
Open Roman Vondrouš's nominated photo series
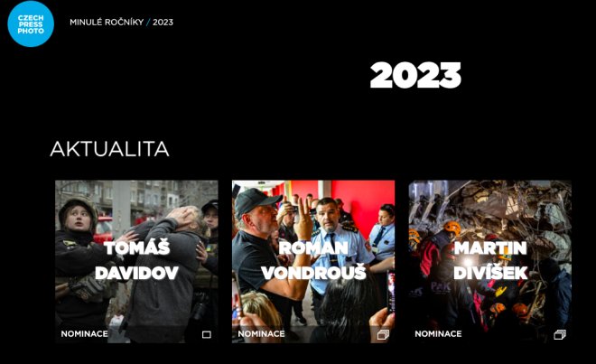click(x=313, y=261)
